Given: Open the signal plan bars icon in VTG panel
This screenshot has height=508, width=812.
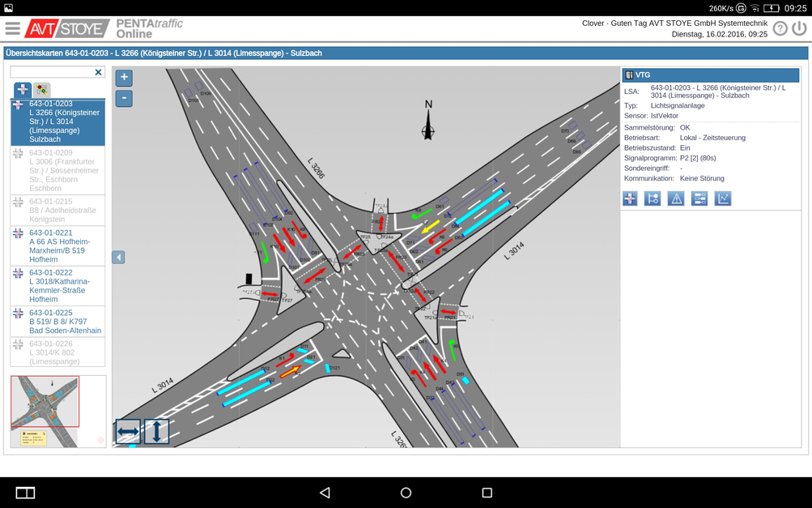Looking at the screenshot, I should pyautogui.click(x=699, y=199).
